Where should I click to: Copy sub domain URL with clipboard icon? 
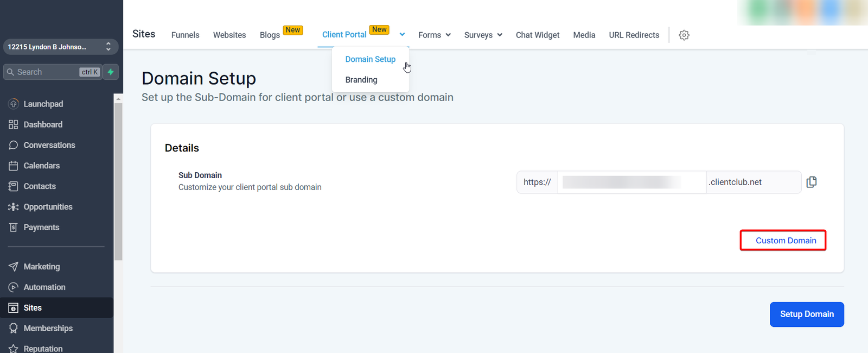pyautogui.click(x=812, y=182)
